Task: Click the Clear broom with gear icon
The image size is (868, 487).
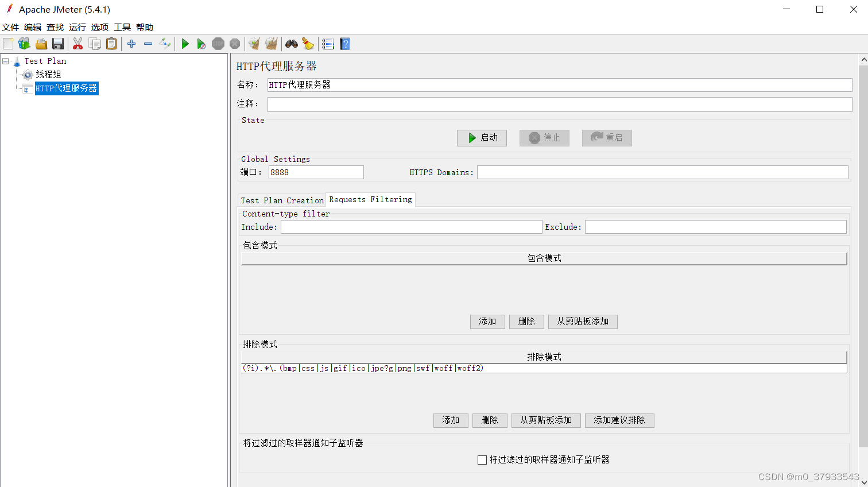Action: (x=254, y=44)
